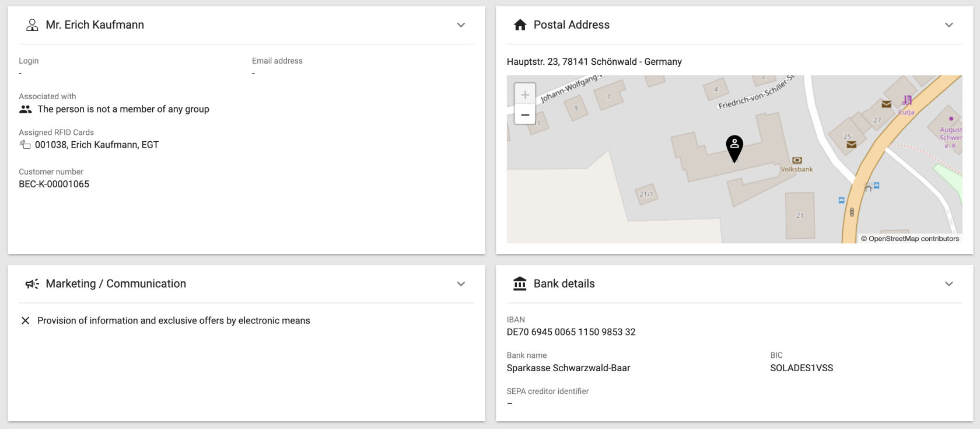The image size is (980, 429).
Task: Click the August Schwer e. K. marker on map
Action: coord(951,134)
